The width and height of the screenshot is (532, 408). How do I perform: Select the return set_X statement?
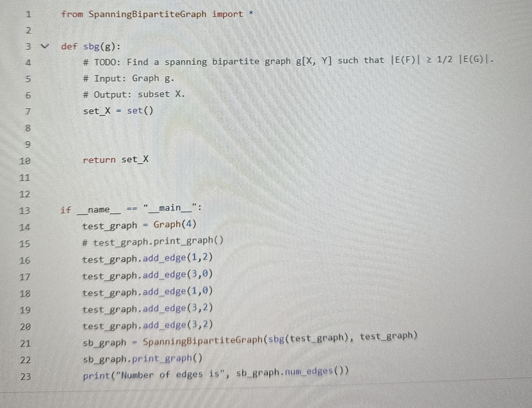(115, 160)
